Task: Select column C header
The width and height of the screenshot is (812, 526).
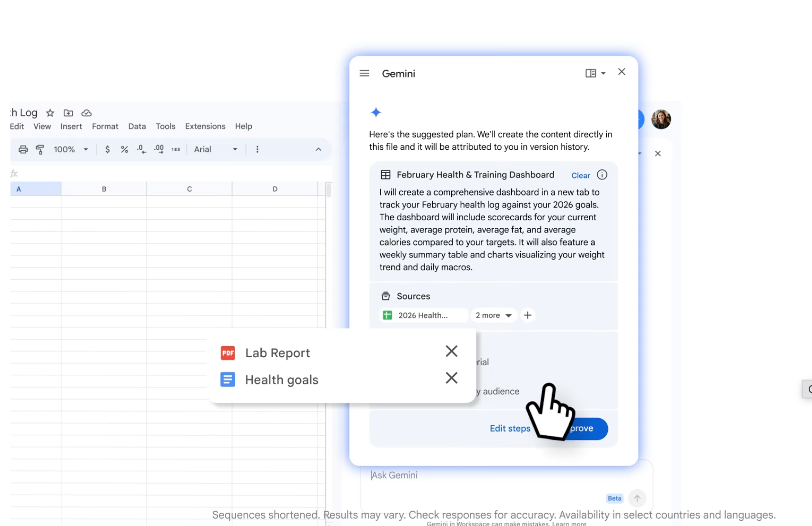Action: coord(189,189)
